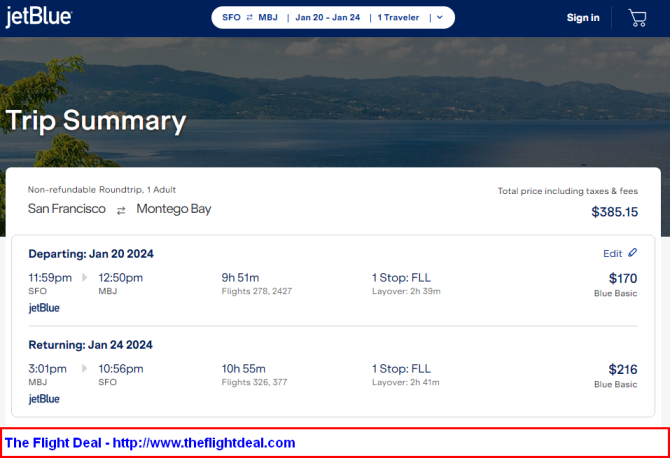Click the 1 Stop: FLL text for returning flight
The image size is (670, 458).
401,369
